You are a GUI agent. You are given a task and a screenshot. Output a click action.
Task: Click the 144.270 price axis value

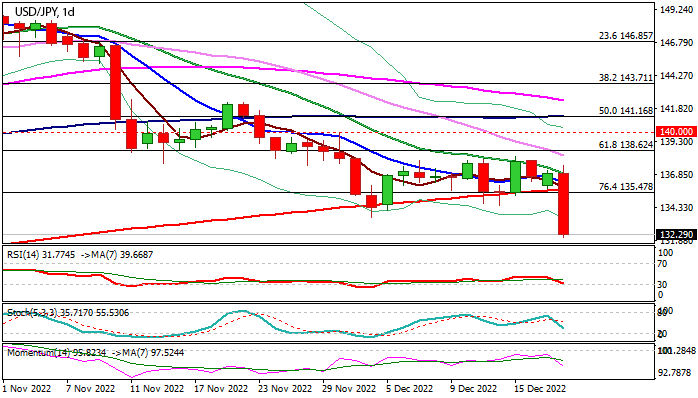(x=678, y=76)
